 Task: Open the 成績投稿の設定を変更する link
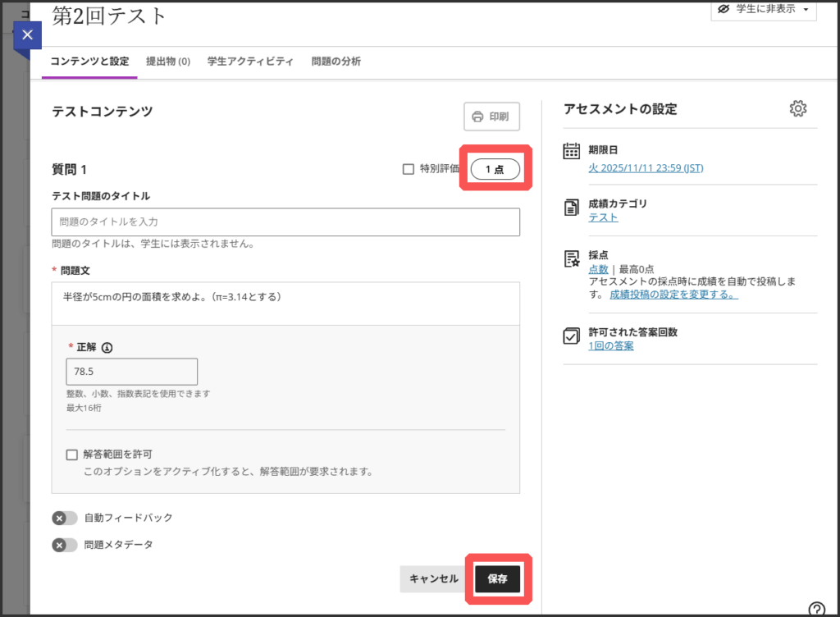(673, 294)
